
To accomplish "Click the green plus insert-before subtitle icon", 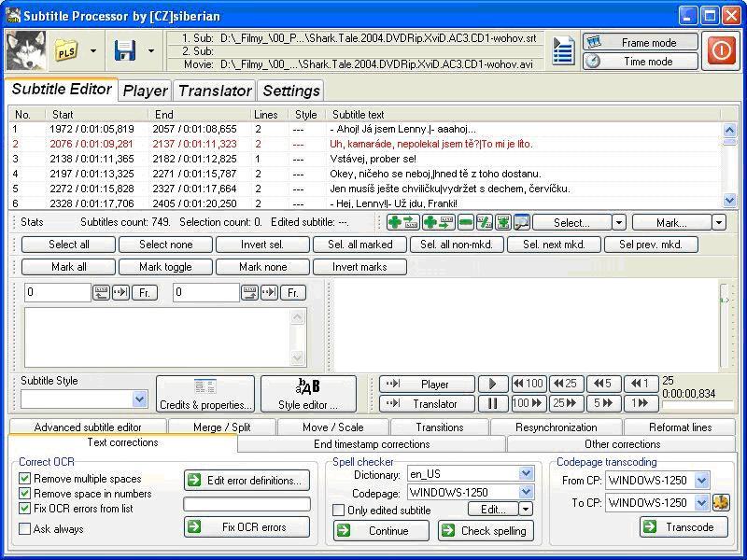I will (x=403, y=222).
